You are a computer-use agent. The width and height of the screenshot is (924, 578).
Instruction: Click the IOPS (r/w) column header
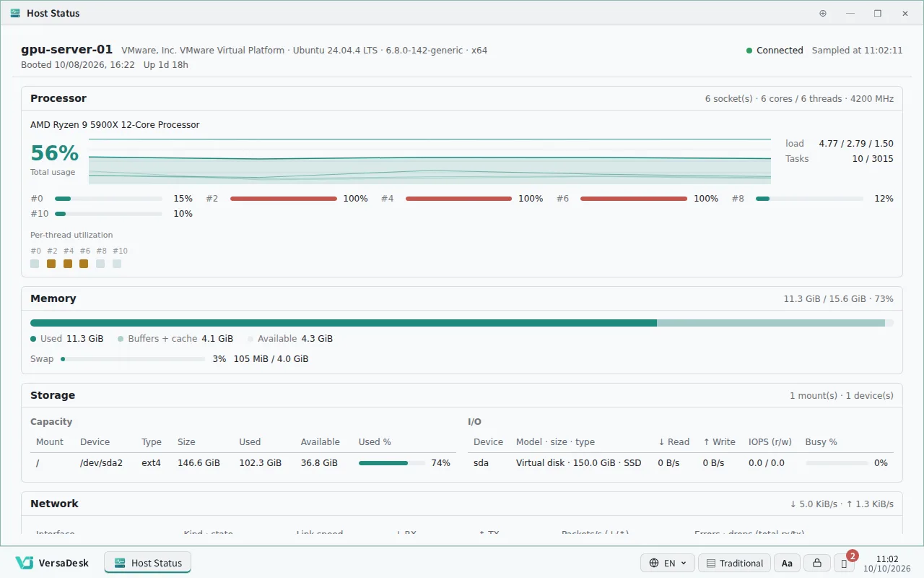pyautogui.click(x=770, y=442)
